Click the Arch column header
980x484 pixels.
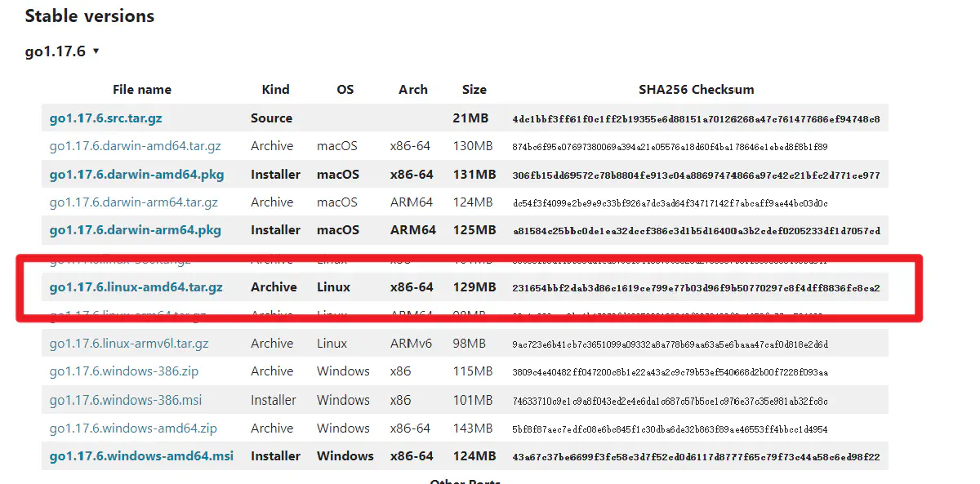point(412,90)
